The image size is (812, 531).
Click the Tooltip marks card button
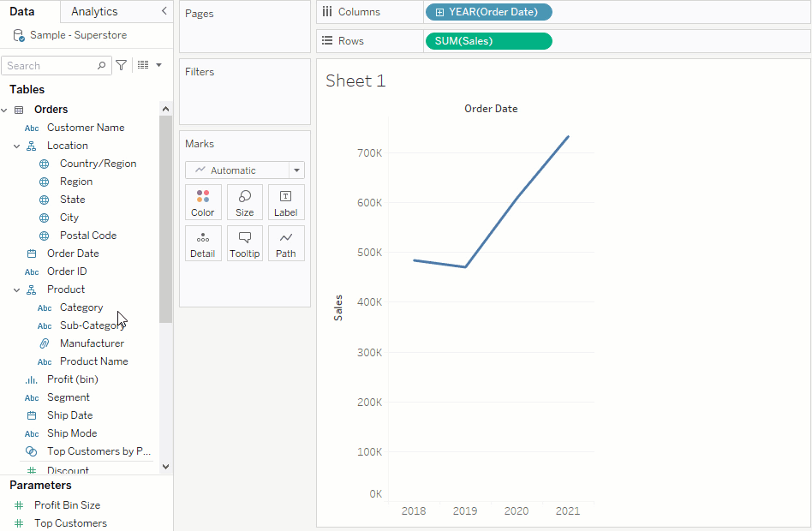tap(245, 243)
